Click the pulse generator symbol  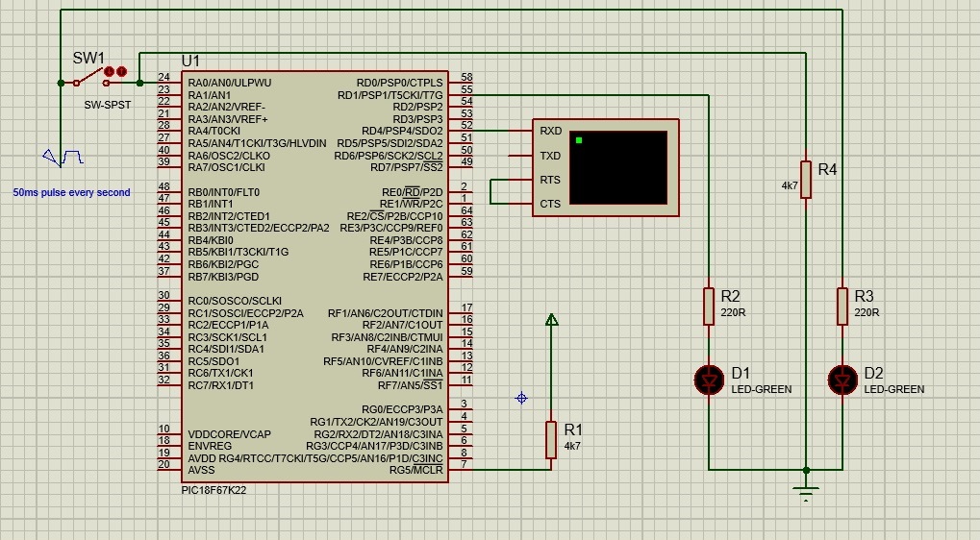63,157
